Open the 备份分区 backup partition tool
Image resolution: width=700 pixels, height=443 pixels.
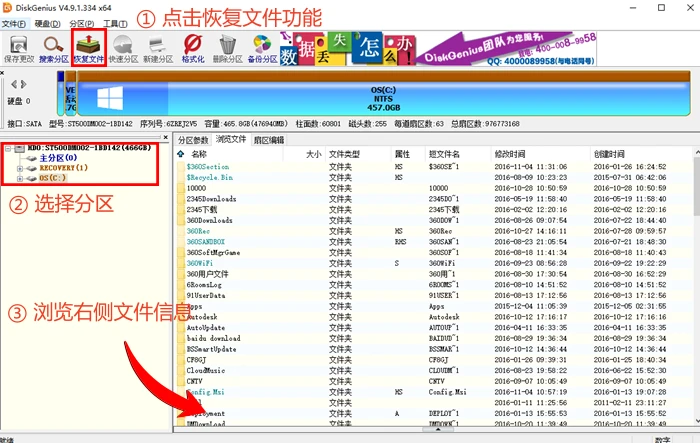(x=262, y=48)
